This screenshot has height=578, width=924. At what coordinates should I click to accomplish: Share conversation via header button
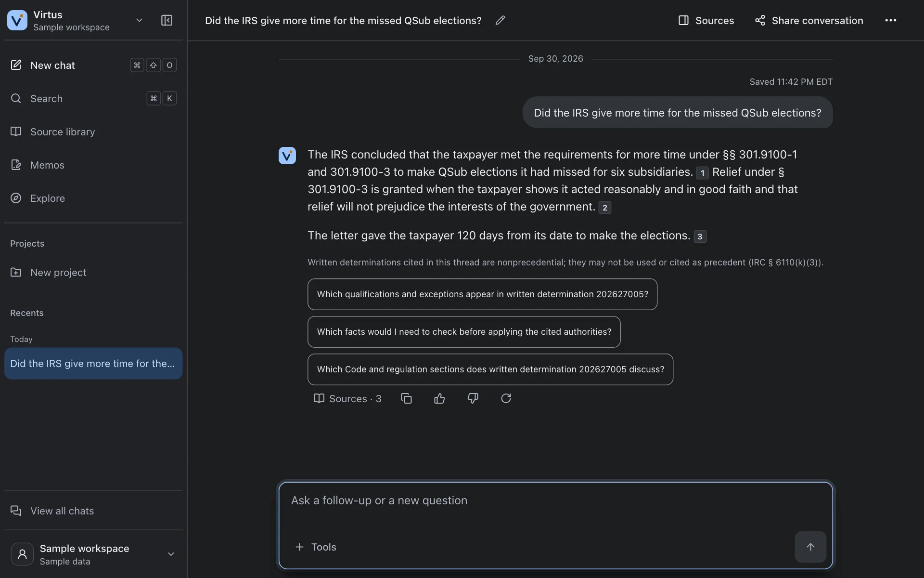(x=808, y=20)
